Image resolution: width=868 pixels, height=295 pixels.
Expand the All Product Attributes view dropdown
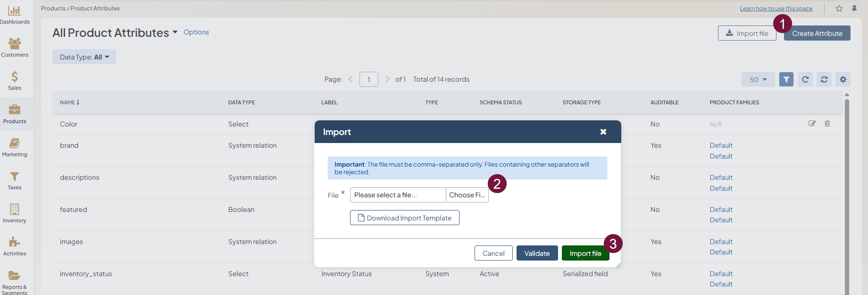[175, 32]
